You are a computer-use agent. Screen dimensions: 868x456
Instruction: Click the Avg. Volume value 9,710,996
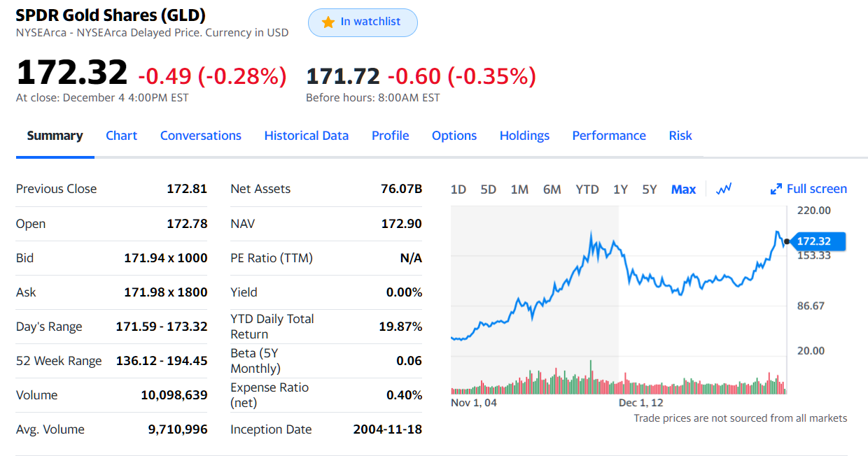tap(178, 429)
